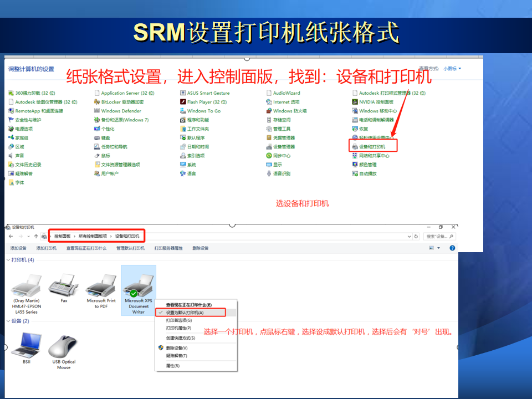Image resolution: width=532 pixels, height=399 pixels.
Task: Open 语音识别 item
Action: pyautogui.click(x=278, y=173)
